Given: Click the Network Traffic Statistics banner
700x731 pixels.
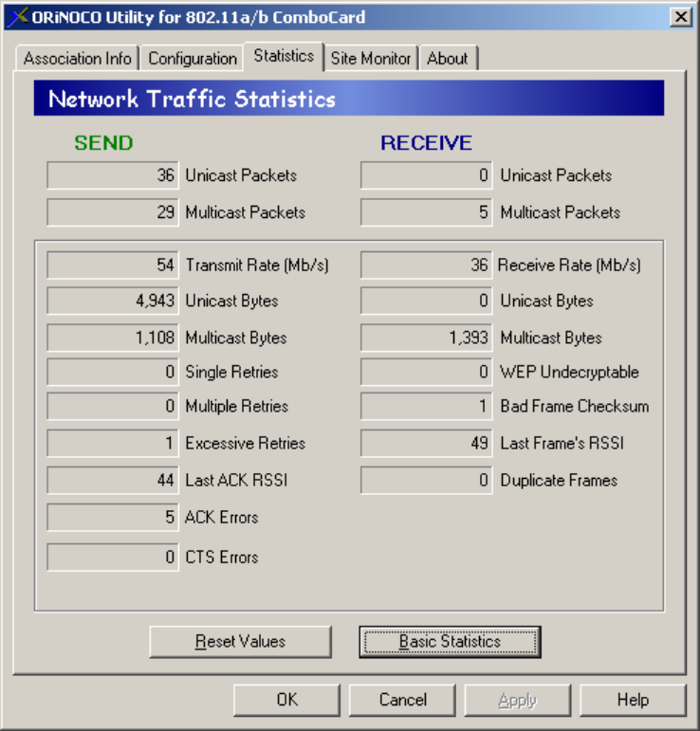Looking at the screenshot, I should (x=349, y=98).
